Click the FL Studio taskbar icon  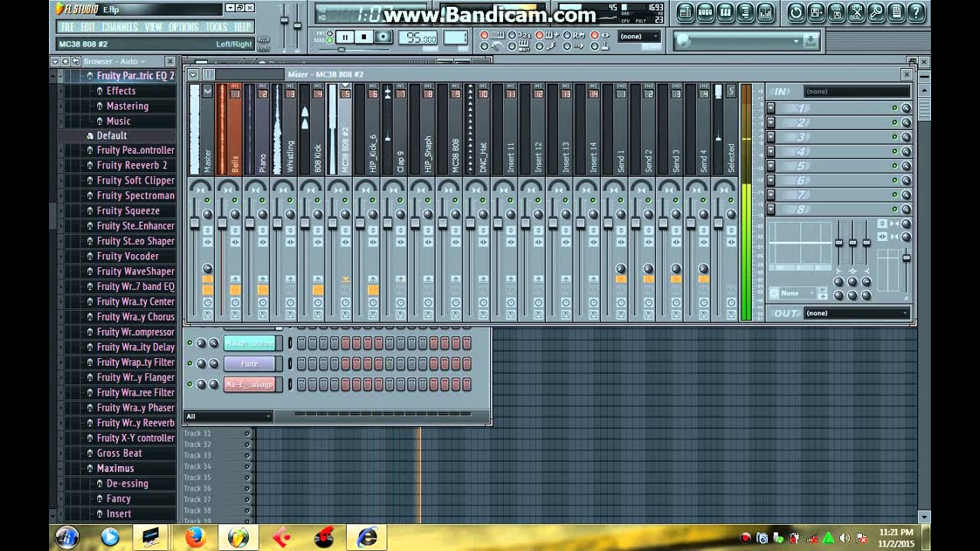coord(238,537)
